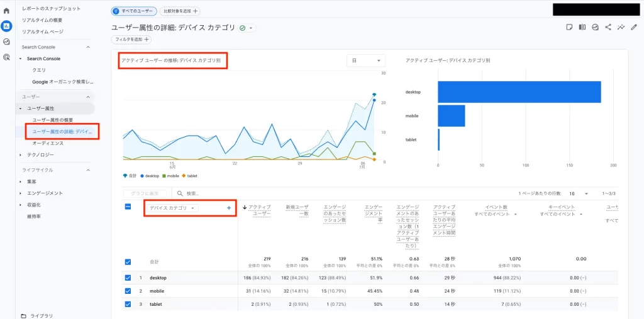Click the green check status icon by title
The image size is (644, 319).
click(242, 28)
